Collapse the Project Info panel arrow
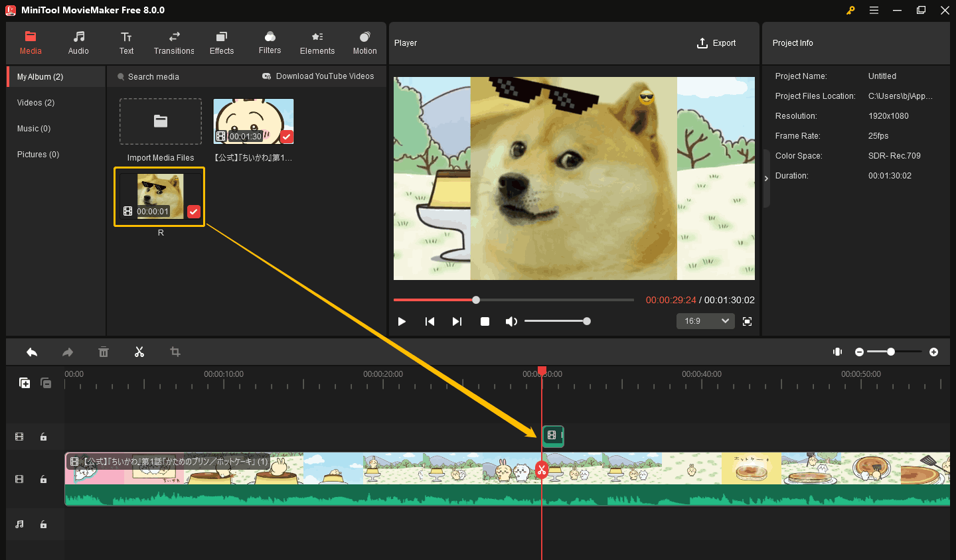The width and height of the screenshot is (956, 560). point(766,178)
